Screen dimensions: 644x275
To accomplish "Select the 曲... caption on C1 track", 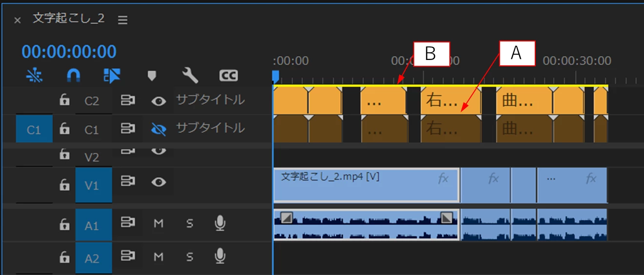I will pyautogui.click(x=524, y=129).
